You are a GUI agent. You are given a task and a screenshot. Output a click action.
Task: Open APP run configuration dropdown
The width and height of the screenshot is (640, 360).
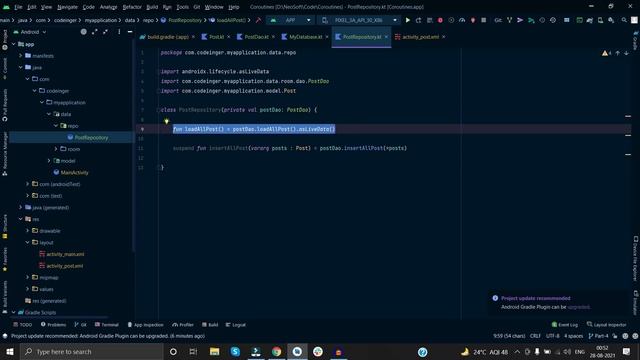(291, 20)
